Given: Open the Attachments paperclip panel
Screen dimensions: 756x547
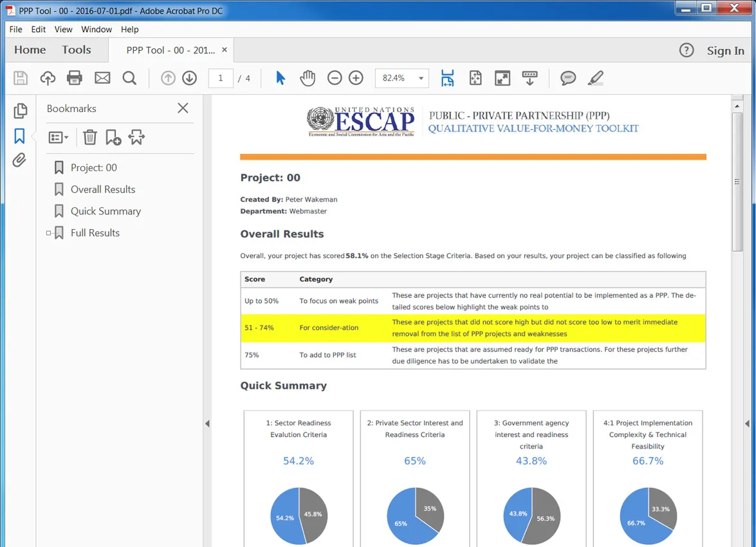Looking at the screenshot, I should point(19,160).
